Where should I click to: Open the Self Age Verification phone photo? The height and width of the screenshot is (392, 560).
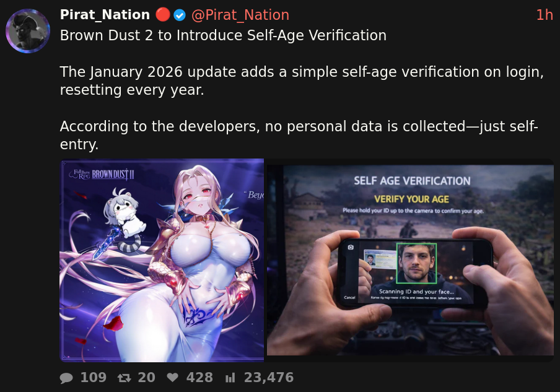pyautogui.click(x=410, y=260)
